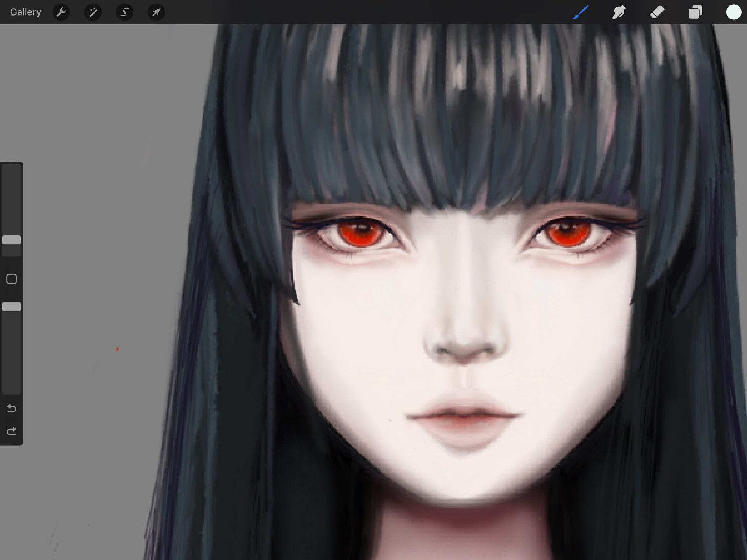Adjust the brush size slider handle
Image resolution: width=747 pixels, height=560 pixels.
tap(11, 240)
